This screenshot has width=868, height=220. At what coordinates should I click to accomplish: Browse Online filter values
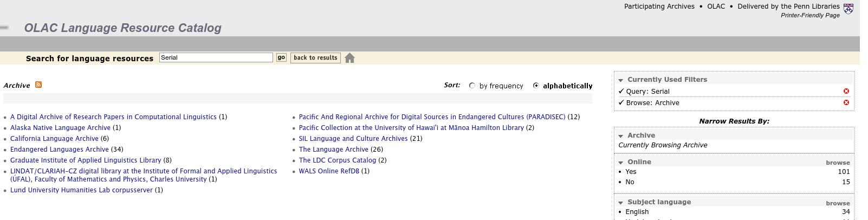click(838, 163)
